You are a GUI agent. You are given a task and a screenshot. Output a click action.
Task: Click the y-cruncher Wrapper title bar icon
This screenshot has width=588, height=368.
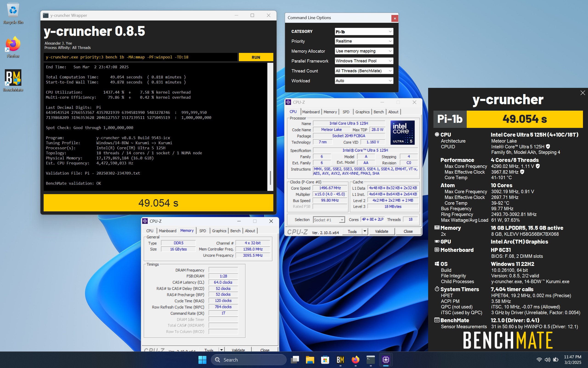coord(46,15)
